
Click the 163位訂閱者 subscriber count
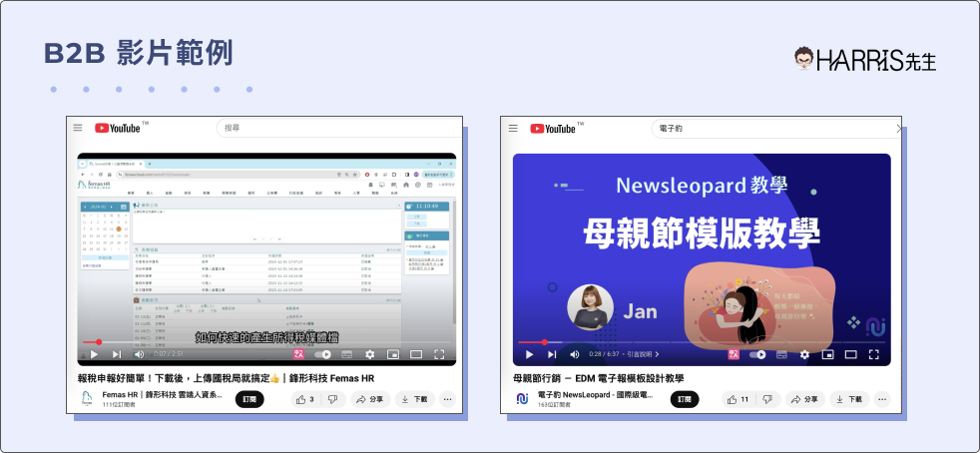[555, 405]
